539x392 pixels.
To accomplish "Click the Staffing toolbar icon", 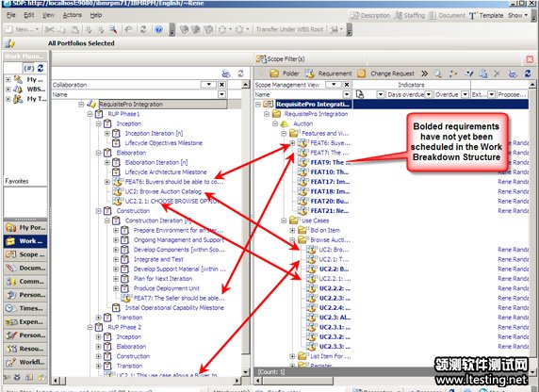I will (x=399, y=15).
